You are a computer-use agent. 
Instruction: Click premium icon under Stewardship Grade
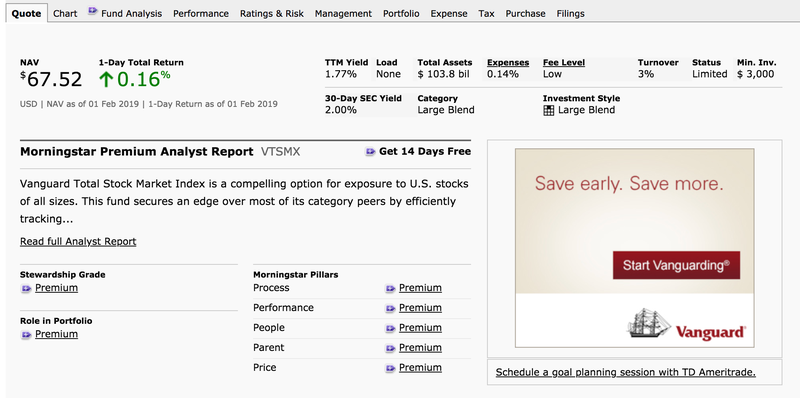tap(26, 289)
